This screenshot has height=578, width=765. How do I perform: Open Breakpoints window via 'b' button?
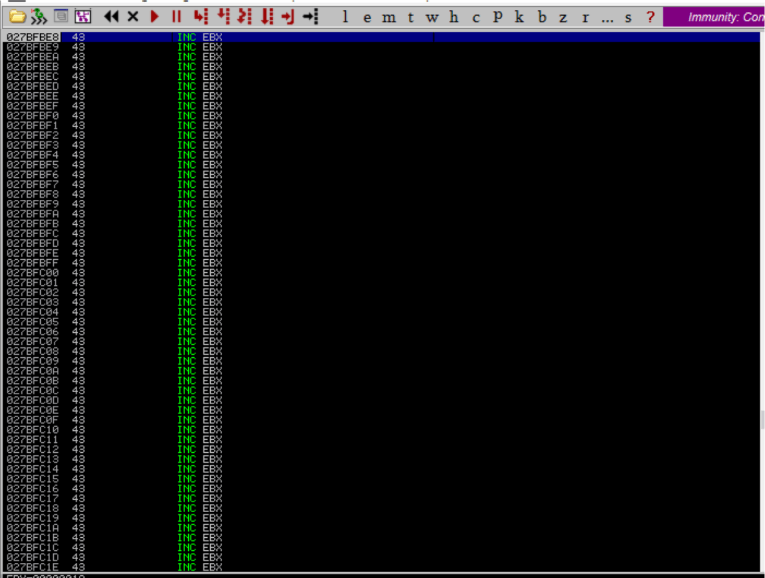[x=542, y=18]
